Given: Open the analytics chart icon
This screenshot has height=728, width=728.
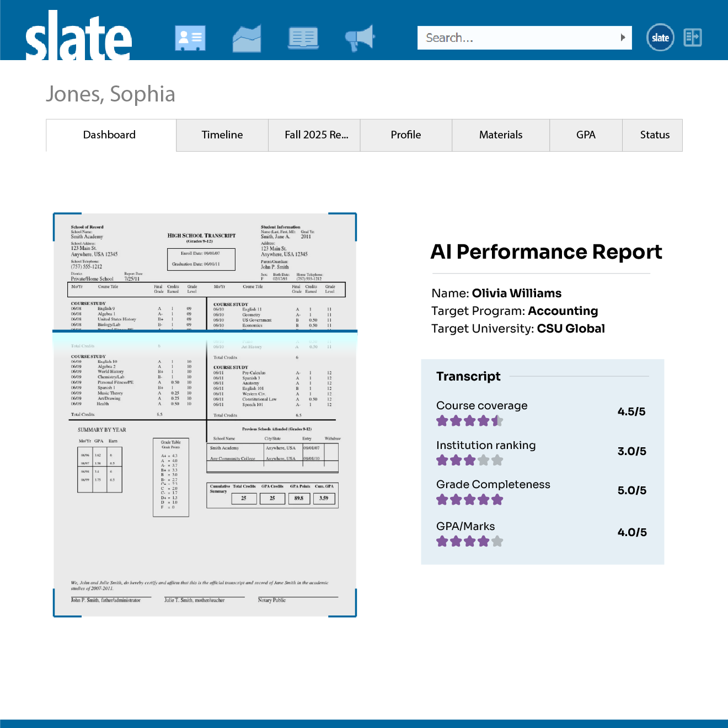Looking at the screenshot, I should [x=247, y=37].
